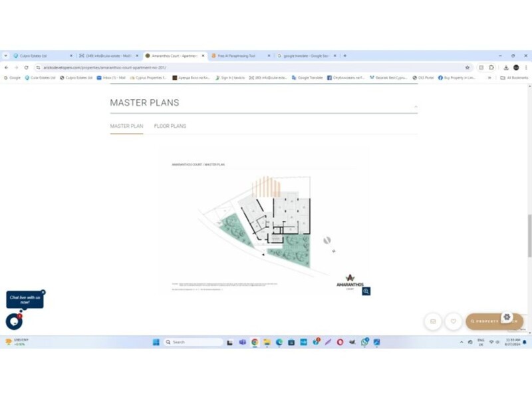This screenshot has width=532, height=399.
Task: Switch to the Floor Plans tab
Action: [170, 126]
